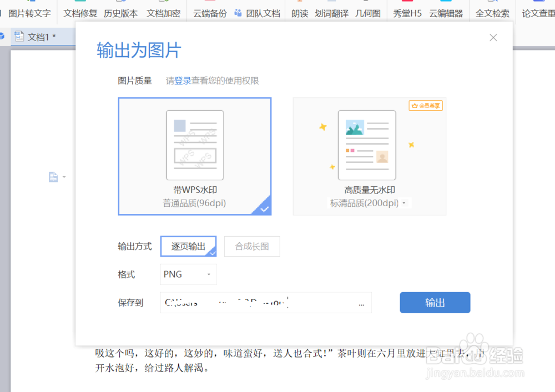Open the PNG format dropdown
Screen dimensions: 555x392
click(188, 274)
